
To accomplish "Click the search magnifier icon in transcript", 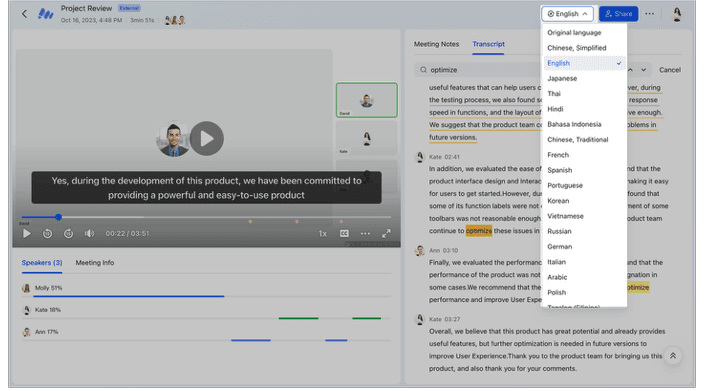I will click(x=423, y=70).
